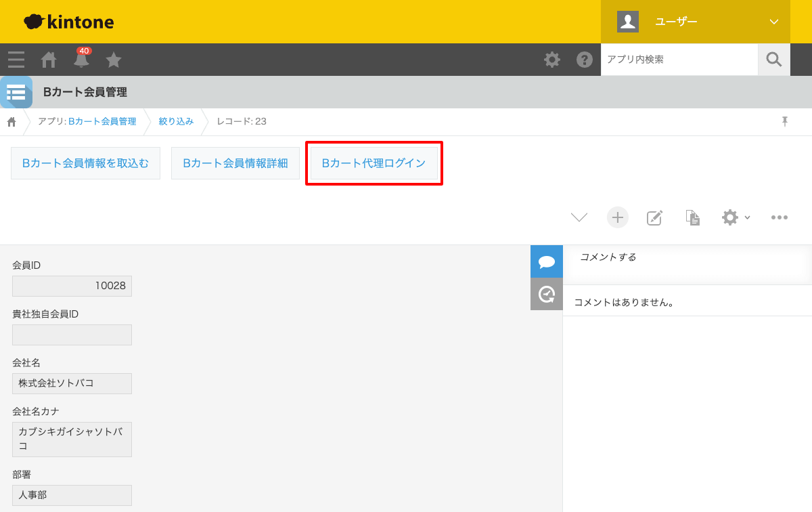The image size is (812, 512).
Task: Open the kintone notifications bell
Action: (x=81, y=60)
